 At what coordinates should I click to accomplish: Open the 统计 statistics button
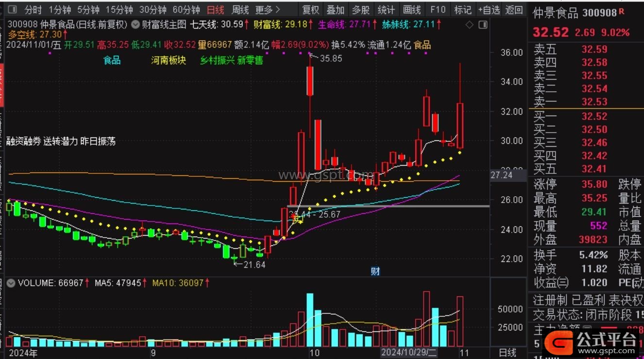coord(386,10)
